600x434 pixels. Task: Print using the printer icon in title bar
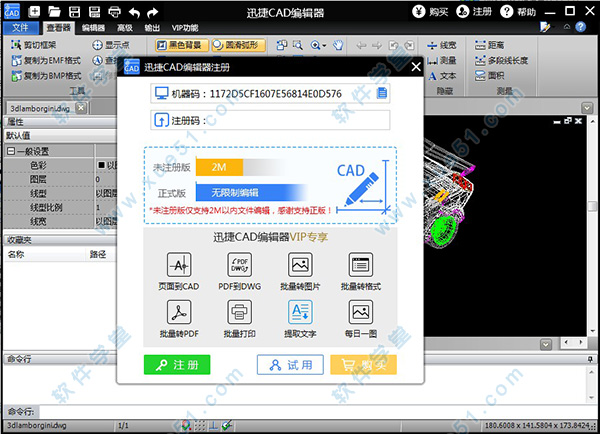114,12
